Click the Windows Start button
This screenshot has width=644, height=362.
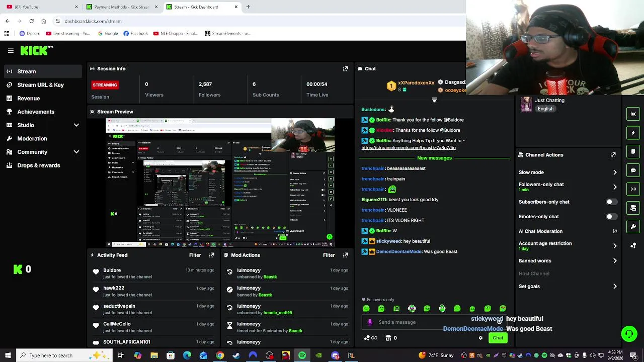pos(8,355)
